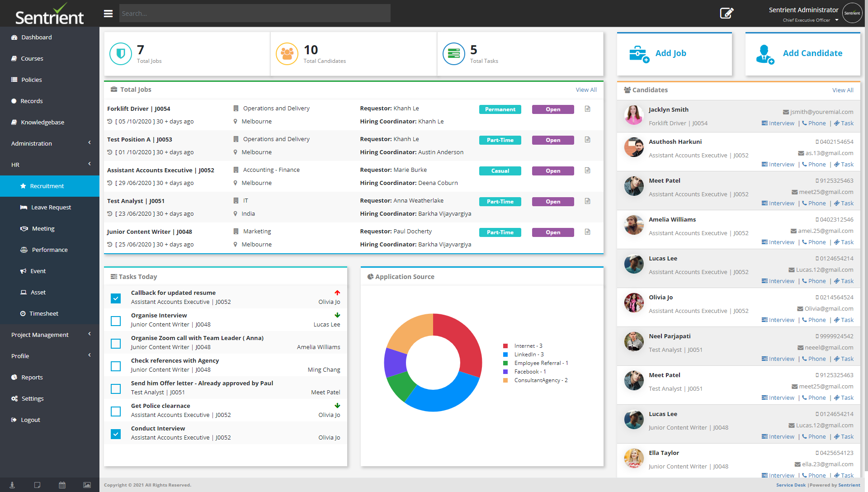Open the compose note icon in header
This screenshot has height=492, width=868.
[x=726, y=13]
